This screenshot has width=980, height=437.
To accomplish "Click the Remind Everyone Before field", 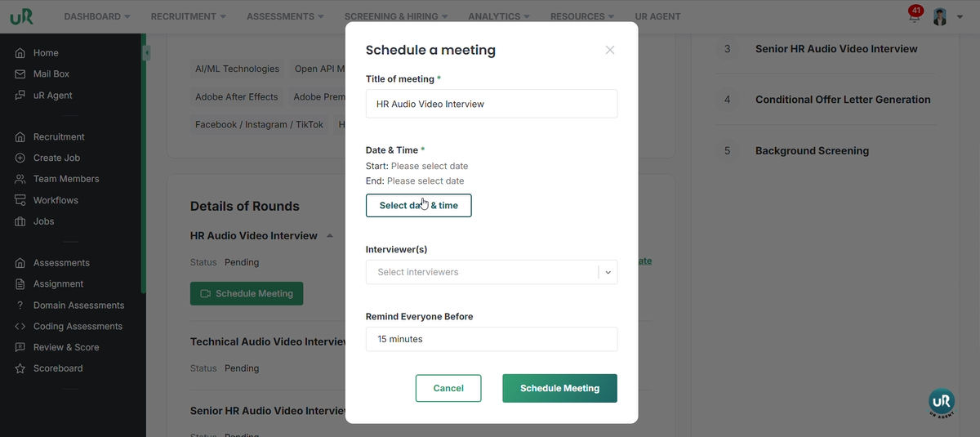I will [x=492, y=339].
